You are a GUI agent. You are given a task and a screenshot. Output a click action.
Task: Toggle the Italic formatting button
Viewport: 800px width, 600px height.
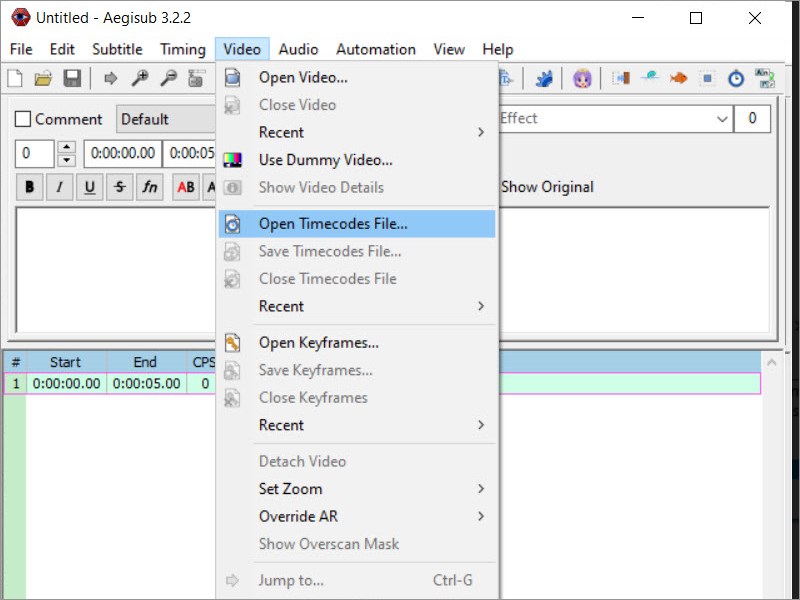[x=59, y=187]
